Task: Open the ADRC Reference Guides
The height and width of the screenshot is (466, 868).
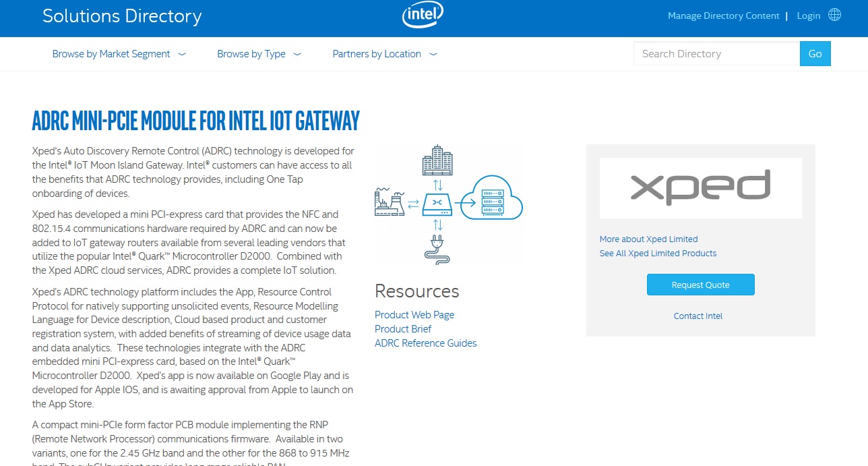Action: tap(425, 343)
